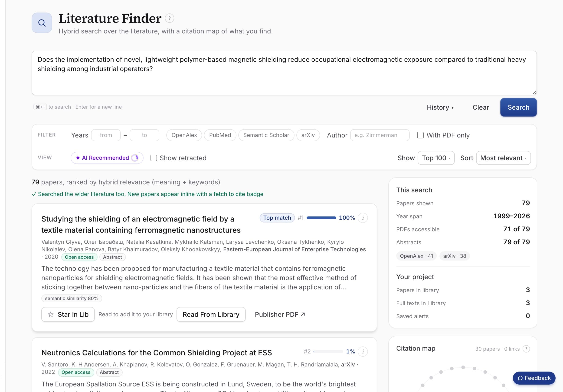
Task: Click Eastern-European Journal of Enterprise Technologies name
Action: [295, 249]
